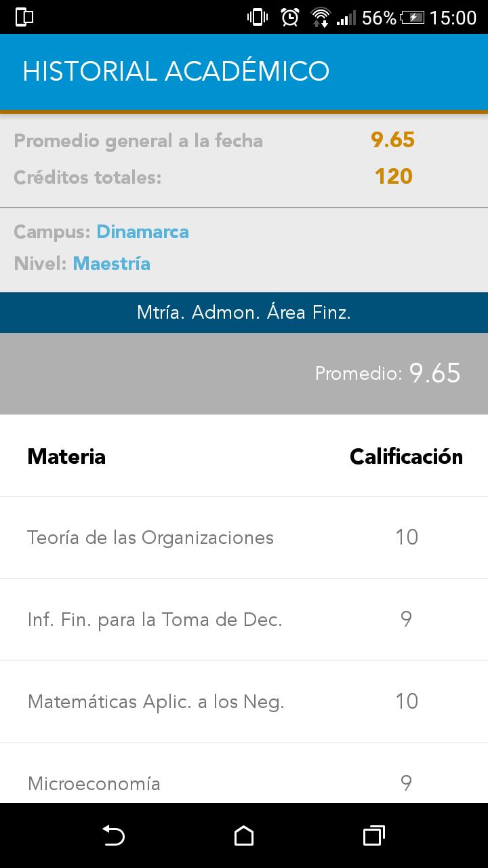Tap the cellular signal bars icon
The image size is (488, 868).
[x=346, y=17]
